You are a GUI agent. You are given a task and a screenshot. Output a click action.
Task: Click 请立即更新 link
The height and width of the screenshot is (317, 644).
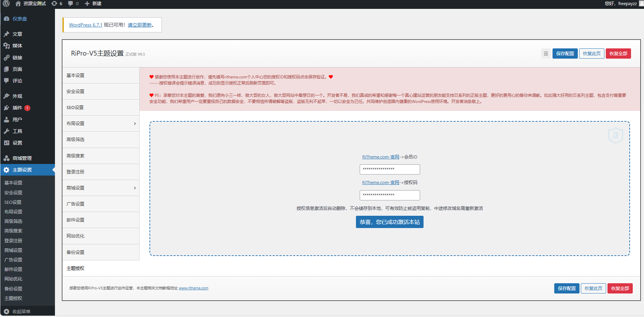pos(140,25)
